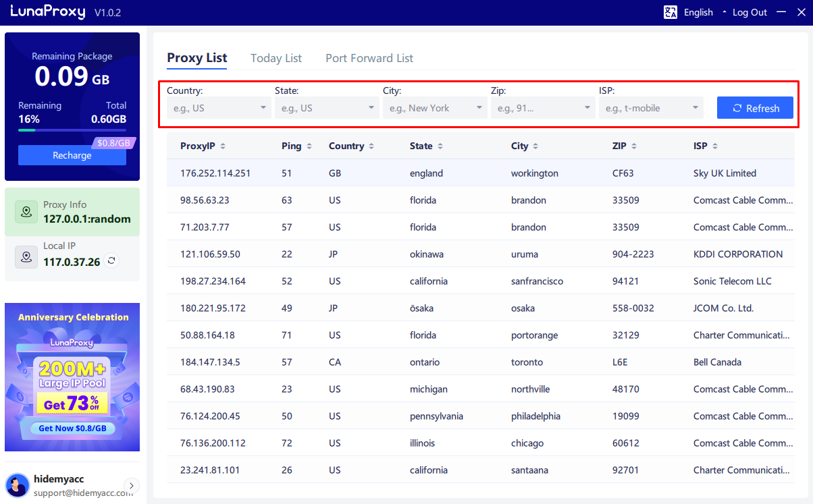The image size is (813, 504).
Task: Switch to the Today List tab
Action: point(276,58)
